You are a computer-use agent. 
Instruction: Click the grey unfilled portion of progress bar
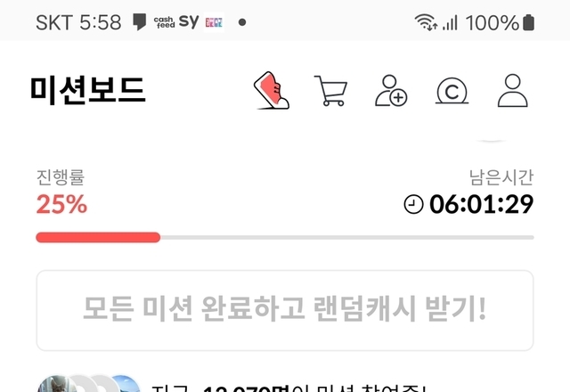(x=347, y=238)
